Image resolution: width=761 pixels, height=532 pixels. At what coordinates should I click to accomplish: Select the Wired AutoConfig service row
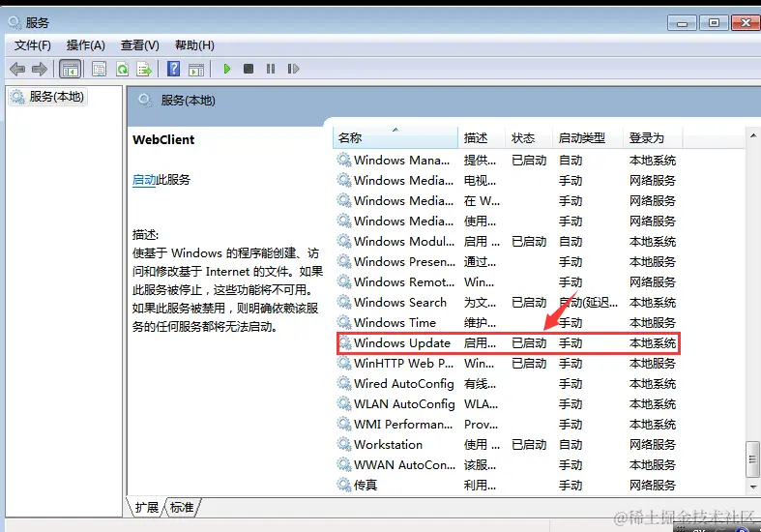click(509, 384)
